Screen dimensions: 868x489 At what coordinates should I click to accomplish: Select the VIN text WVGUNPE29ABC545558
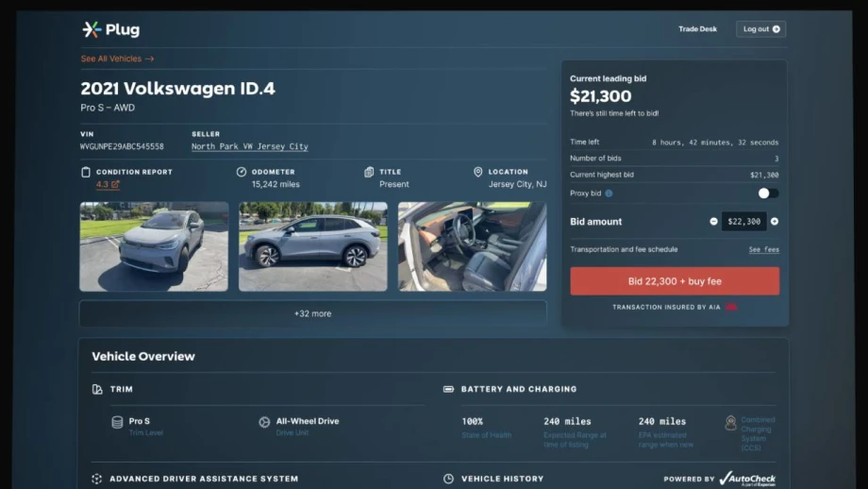122,146
